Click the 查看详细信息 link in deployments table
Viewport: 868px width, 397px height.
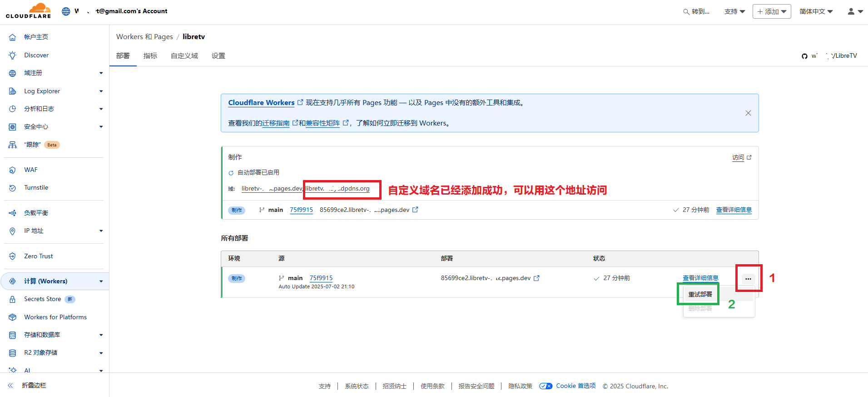(x=700, y=278)
